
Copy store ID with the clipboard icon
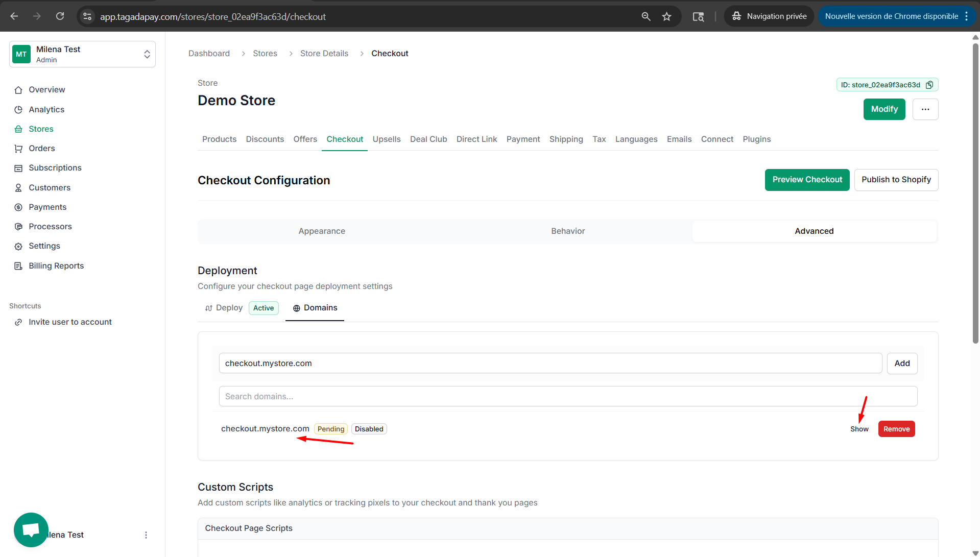(929, 85)
